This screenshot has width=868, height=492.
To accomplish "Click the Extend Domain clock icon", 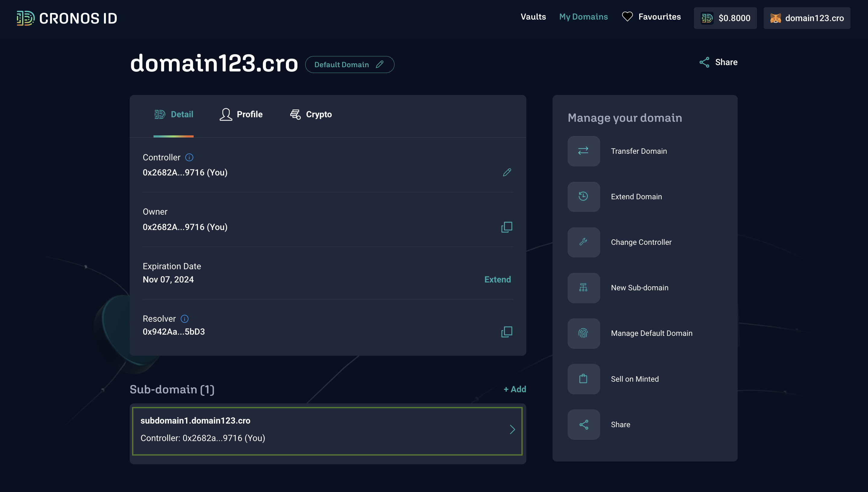I will pyautogui.click(x=583, y=196).
